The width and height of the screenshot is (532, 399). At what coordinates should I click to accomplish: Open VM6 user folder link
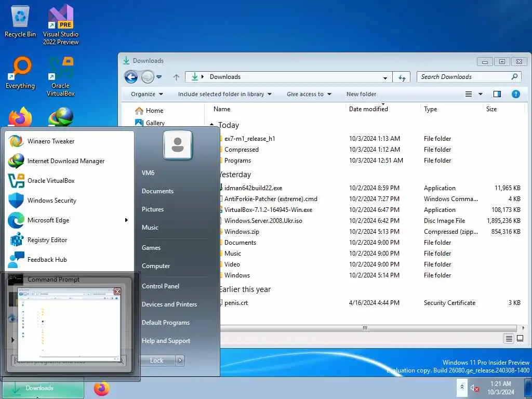[148, 172]
